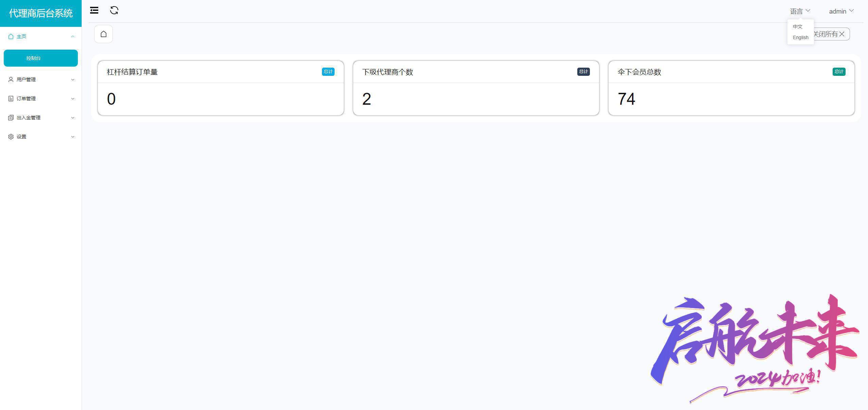Click the 杠杆结算订单量 card title
Viewport: 868px width, 410px height.
click(132, 72)
